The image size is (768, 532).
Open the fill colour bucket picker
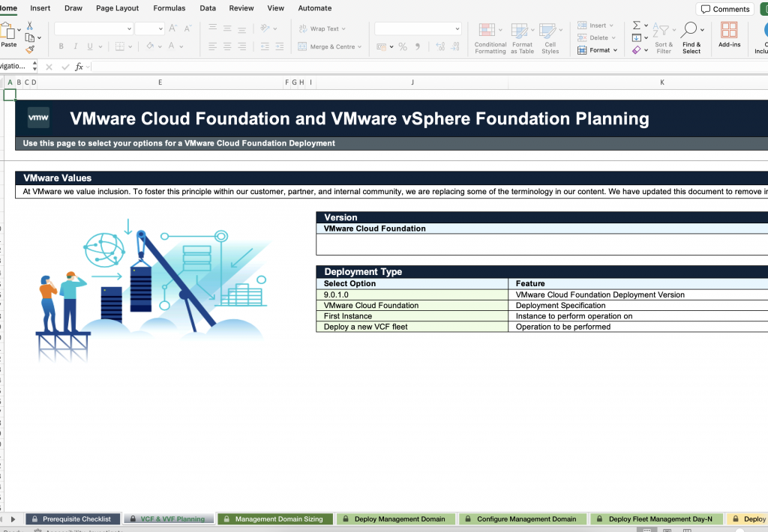pyautogui.click(x=150, y=46)
